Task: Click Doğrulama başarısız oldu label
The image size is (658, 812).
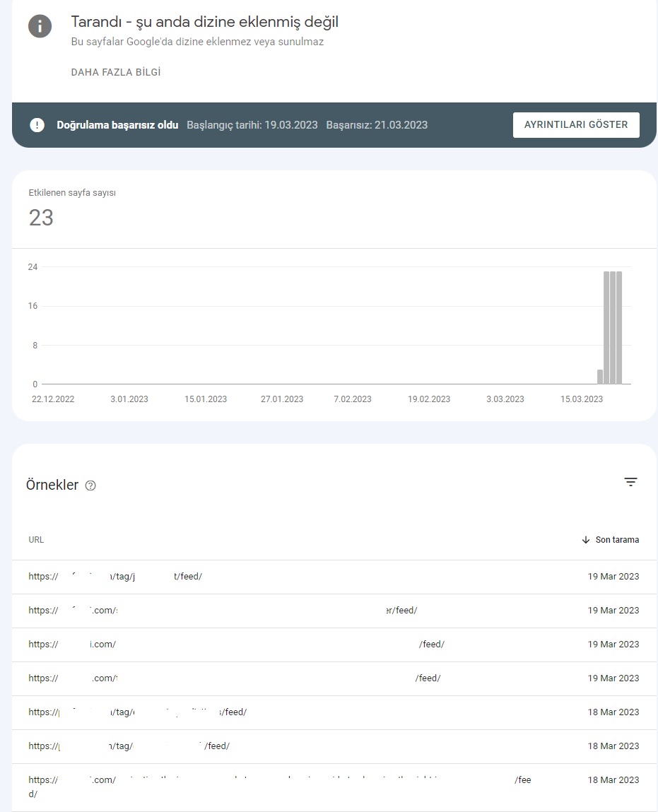Action: 117,125
